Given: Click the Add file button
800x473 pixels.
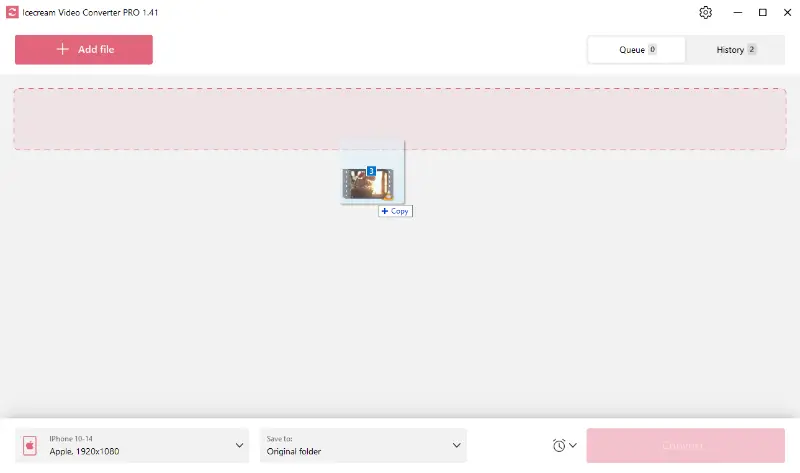Looking at the screenshot, I should click(84, 49).
